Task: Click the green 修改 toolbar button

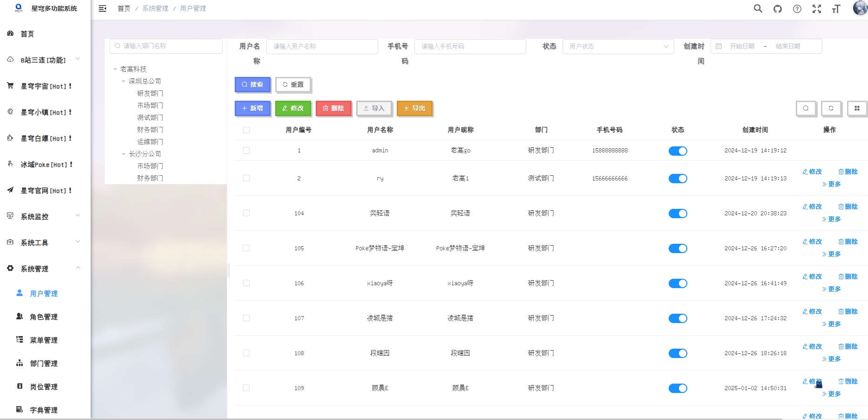Action: tap(293, 108)
